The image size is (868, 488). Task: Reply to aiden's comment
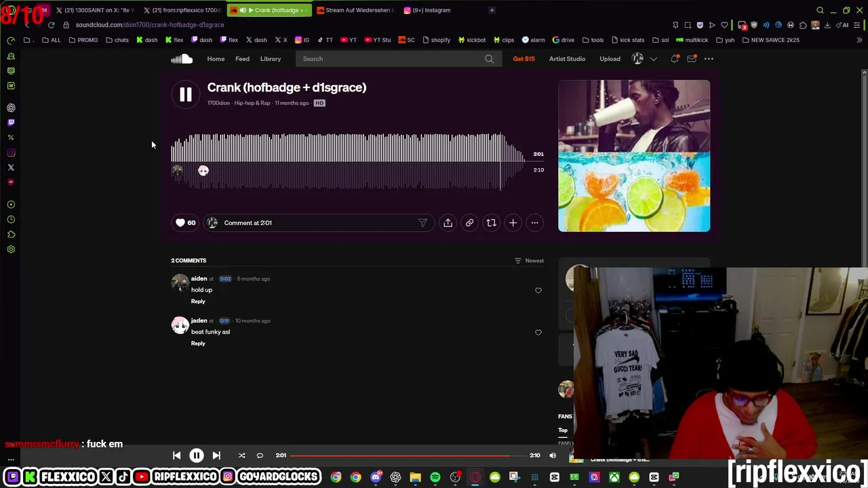198,301
